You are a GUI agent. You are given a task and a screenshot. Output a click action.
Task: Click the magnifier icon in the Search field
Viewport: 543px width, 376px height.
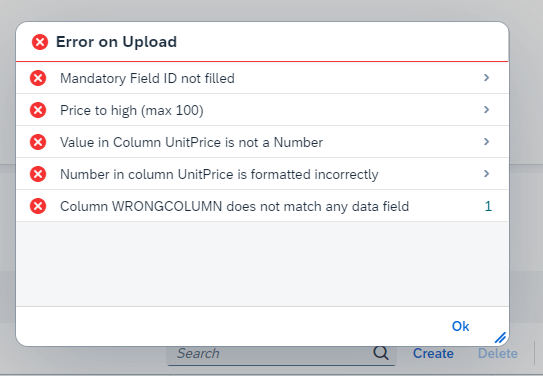[x=381, y=353]
